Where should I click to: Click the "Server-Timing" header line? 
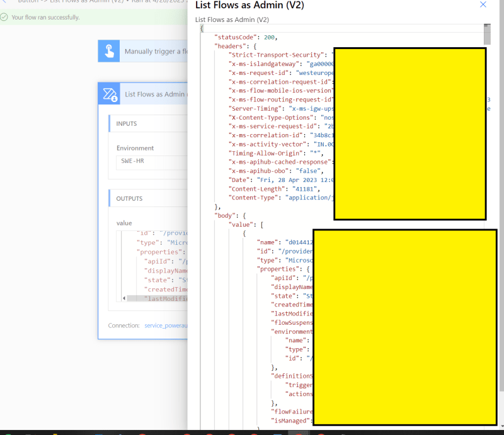pyautogui.click(x=281, y=108)
